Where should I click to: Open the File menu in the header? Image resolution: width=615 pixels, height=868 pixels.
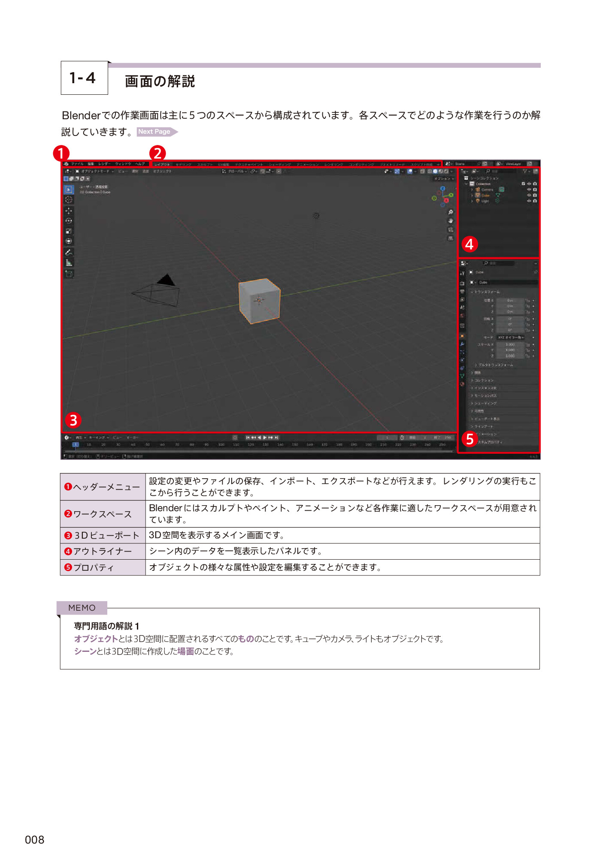coord(77,164)
